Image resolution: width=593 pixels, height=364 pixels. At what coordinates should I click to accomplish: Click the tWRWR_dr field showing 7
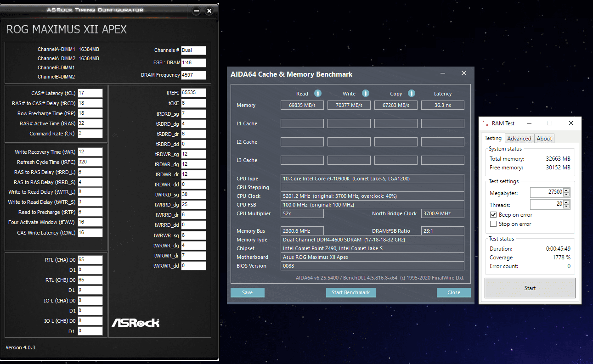pyautogui.click(x=193, y=256)
